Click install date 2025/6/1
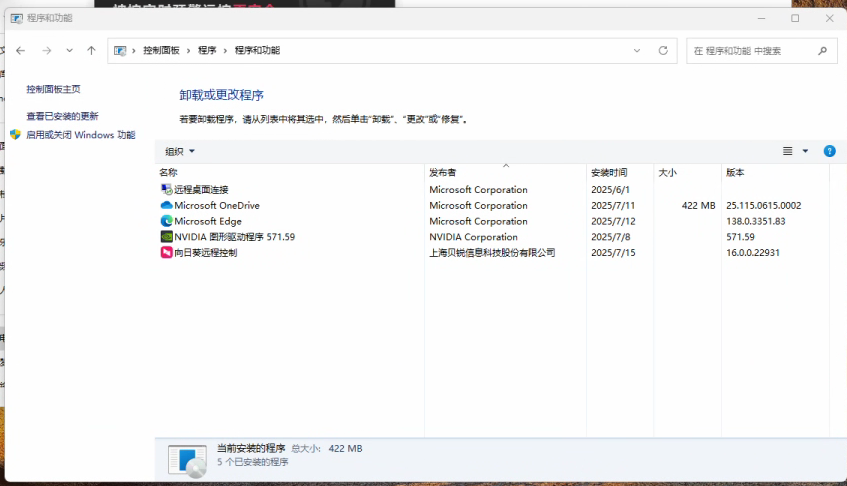The image size is (847, 486). (610, 190)
